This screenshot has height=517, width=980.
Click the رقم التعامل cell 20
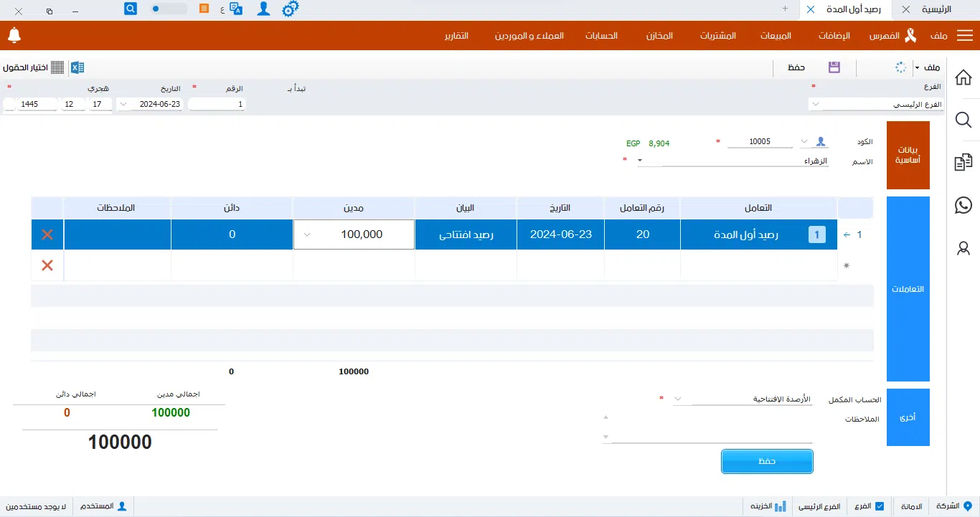(643, 234)
